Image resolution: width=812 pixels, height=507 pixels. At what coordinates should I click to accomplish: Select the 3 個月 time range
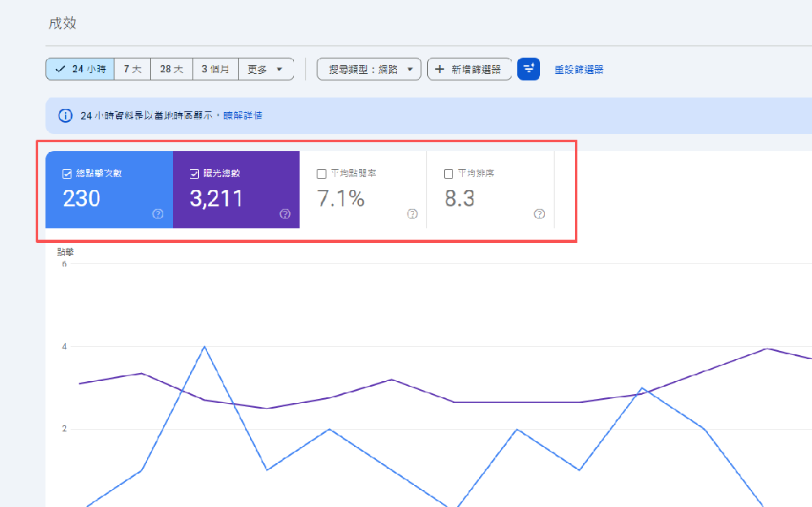pyautogui.click(x=214, y=69)
